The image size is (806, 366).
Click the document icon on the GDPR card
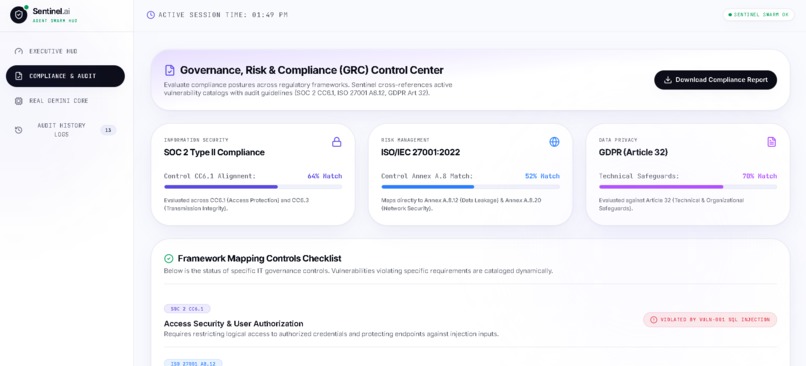pyautogui.click(x=772, y=142)
